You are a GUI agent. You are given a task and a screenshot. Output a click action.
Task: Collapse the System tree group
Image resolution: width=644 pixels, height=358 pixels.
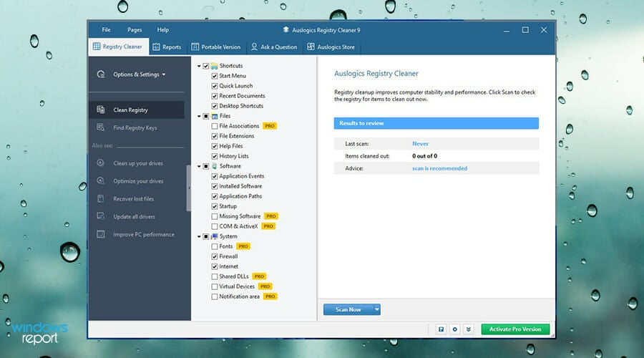pyautogui.click(x=199, y=237)
